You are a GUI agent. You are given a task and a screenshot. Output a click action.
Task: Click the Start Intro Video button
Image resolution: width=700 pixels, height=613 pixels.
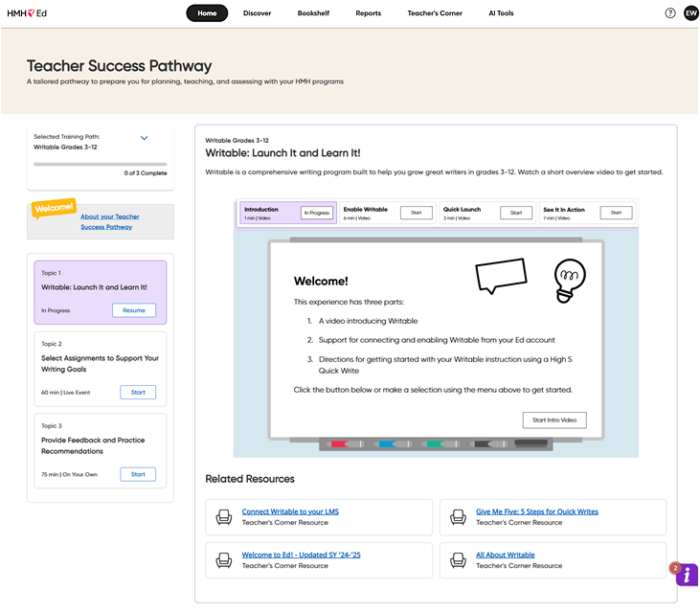pos(554,420)
